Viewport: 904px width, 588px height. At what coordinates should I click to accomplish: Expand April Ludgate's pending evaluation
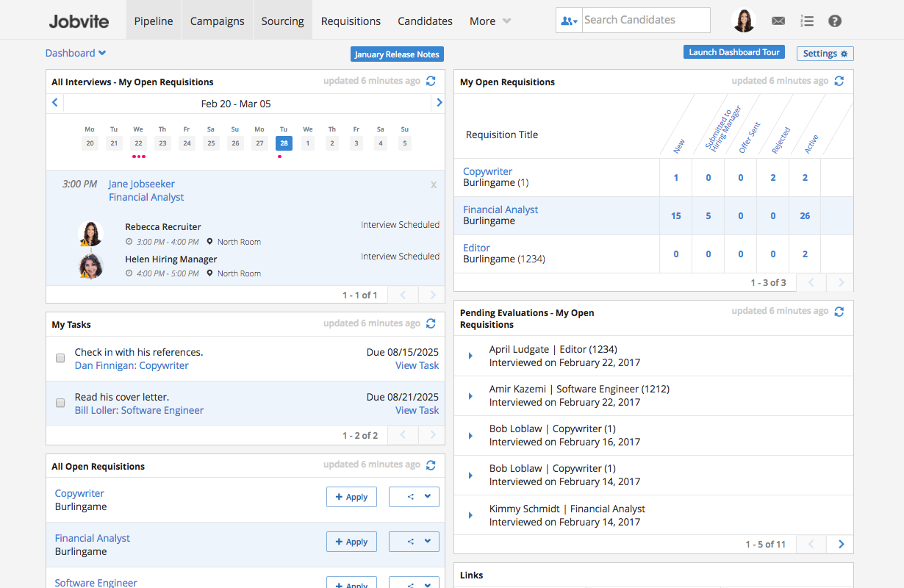tap(470, 355)
